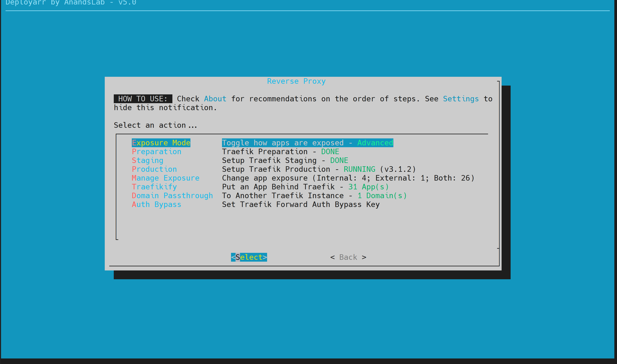Choose the Preparation menu item
The width and height of the screenshot is (617, 364).
(156, 151)
